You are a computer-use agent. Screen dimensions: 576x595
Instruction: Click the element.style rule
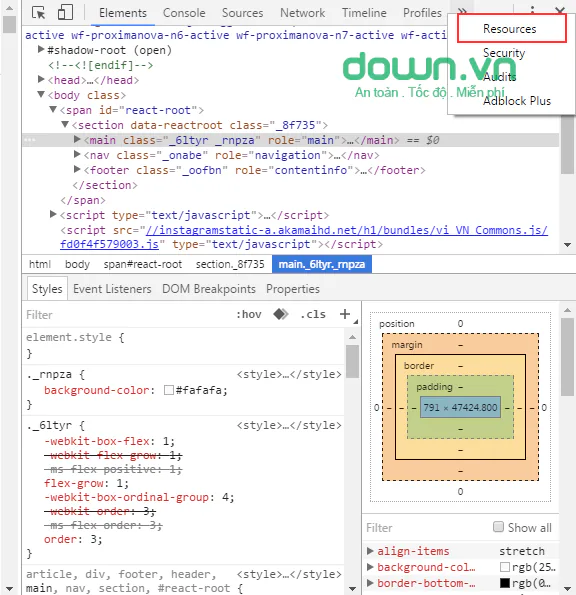click(x=75, y=337)
